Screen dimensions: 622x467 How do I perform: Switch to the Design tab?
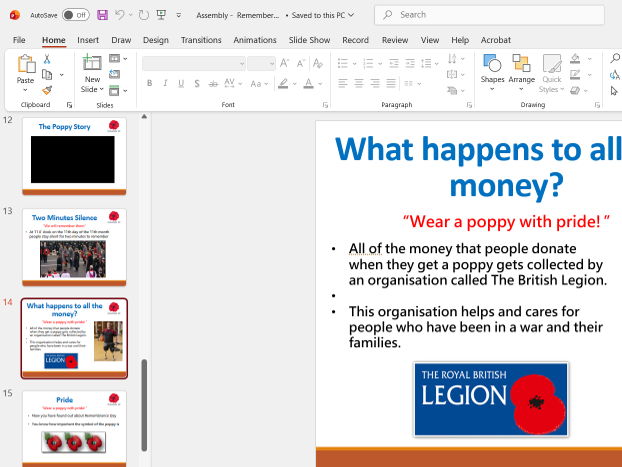pyautogui.click(x=156, y=40)
